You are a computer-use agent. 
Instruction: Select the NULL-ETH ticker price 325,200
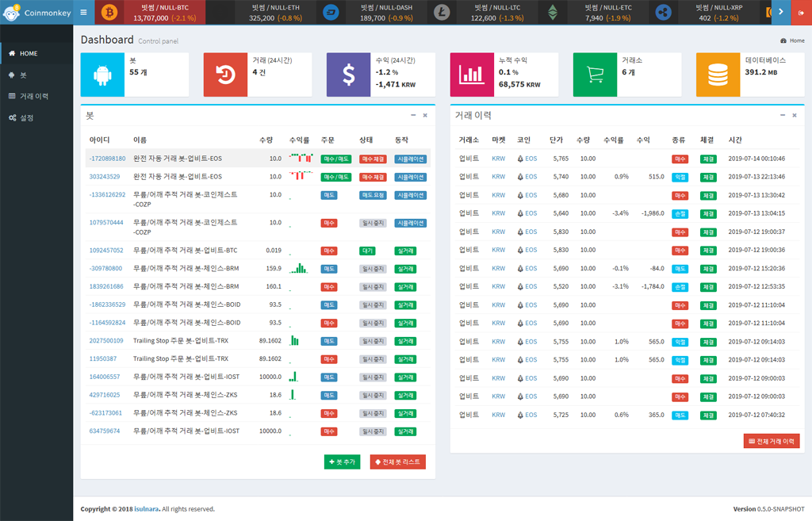262,18
